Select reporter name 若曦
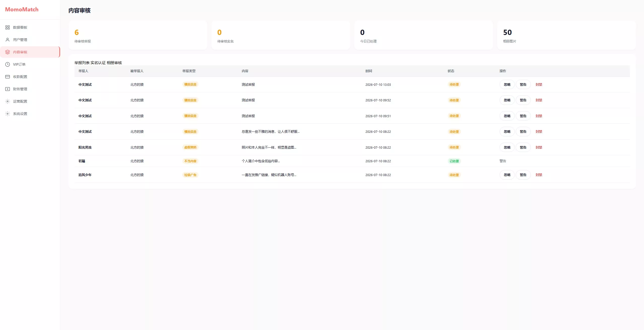 tap(82, 161)
